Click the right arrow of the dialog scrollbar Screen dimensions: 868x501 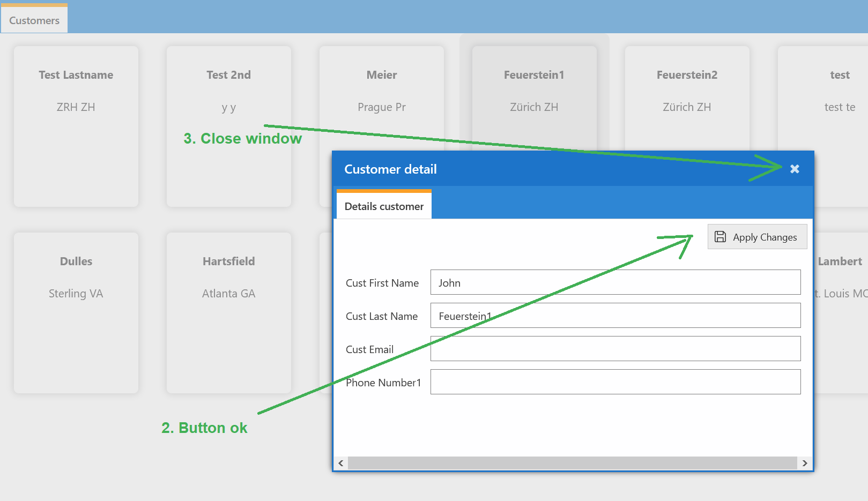(805, 463)
